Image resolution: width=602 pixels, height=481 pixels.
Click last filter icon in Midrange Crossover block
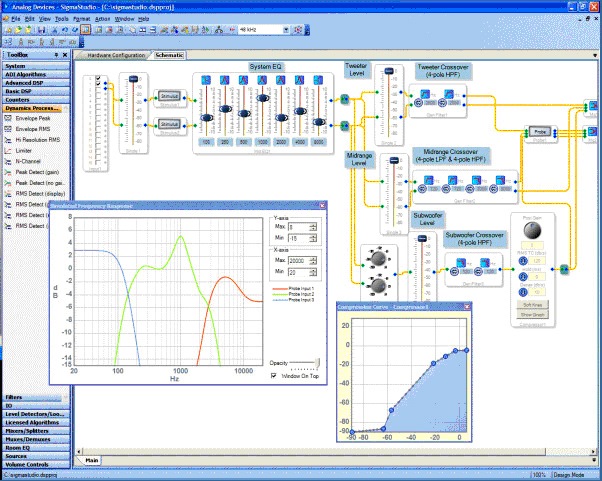tap(500, 180)
